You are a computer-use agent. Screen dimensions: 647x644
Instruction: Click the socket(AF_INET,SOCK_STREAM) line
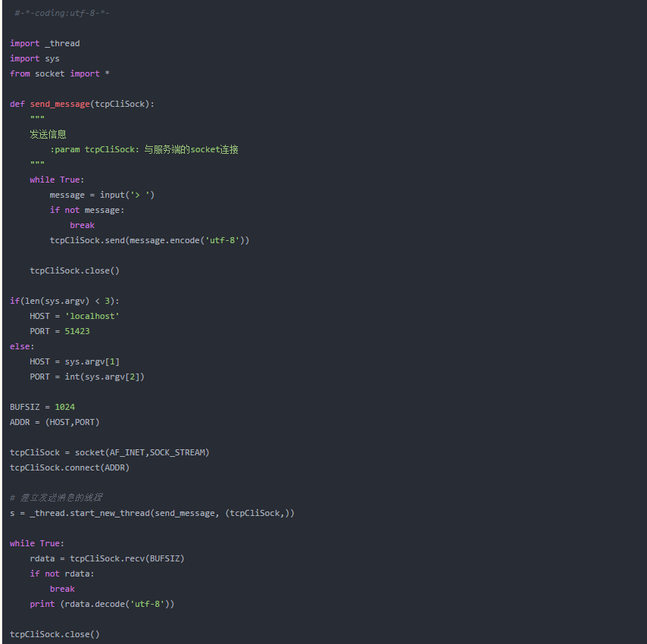click(x=110, y=452)
